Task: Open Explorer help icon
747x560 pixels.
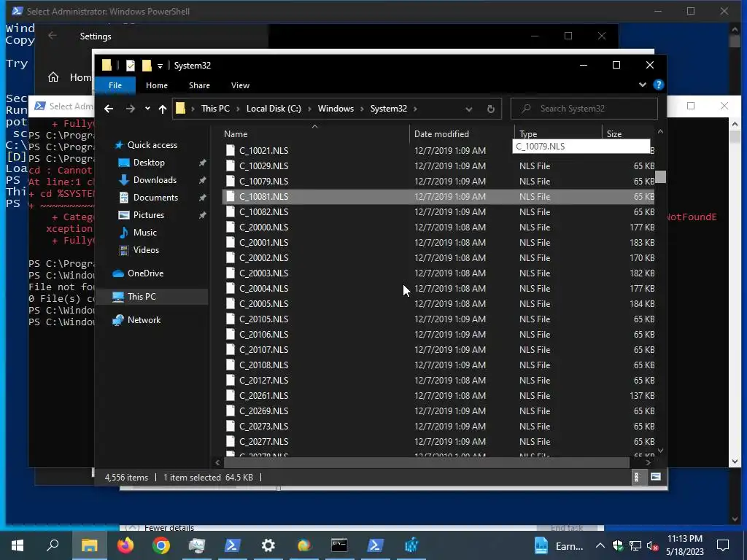Action: click(659, 85)
